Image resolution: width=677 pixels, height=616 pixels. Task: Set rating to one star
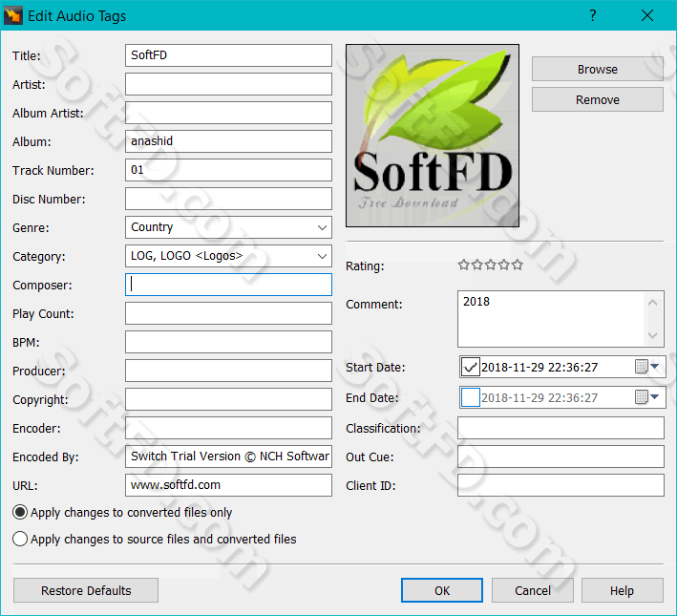pyautogui.click(x=464, y=265)
